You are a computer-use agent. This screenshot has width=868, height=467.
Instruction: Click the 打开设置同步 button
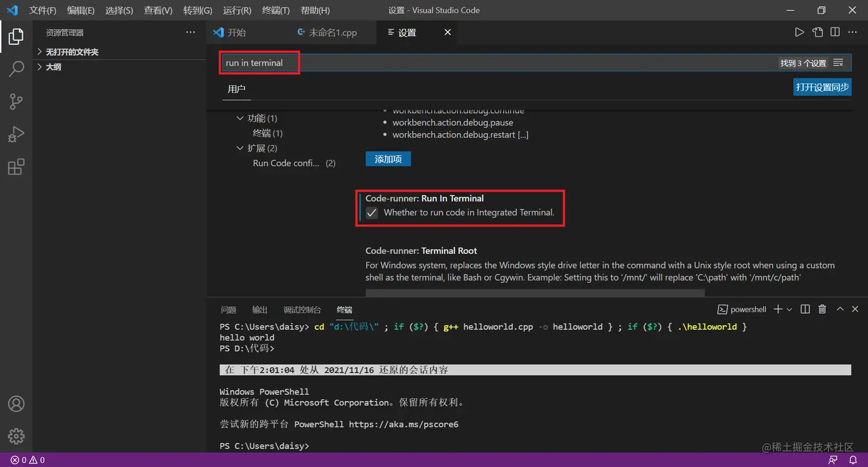coord(822,87)
